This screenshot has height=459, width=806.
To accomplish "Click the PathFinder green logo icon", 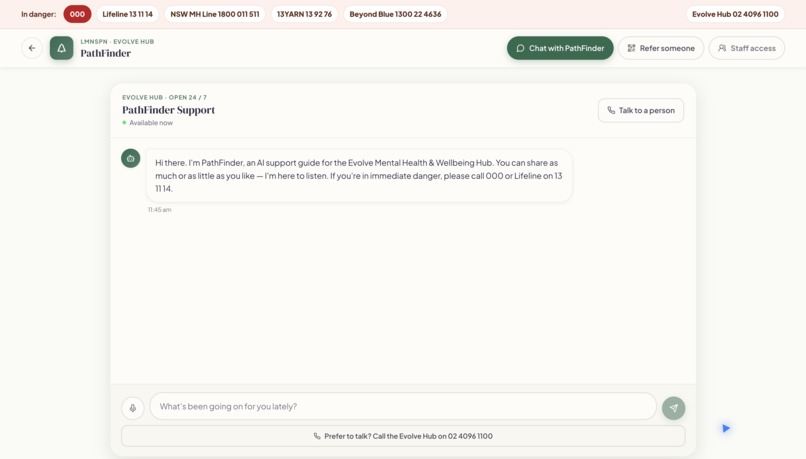I will (61, 48).
